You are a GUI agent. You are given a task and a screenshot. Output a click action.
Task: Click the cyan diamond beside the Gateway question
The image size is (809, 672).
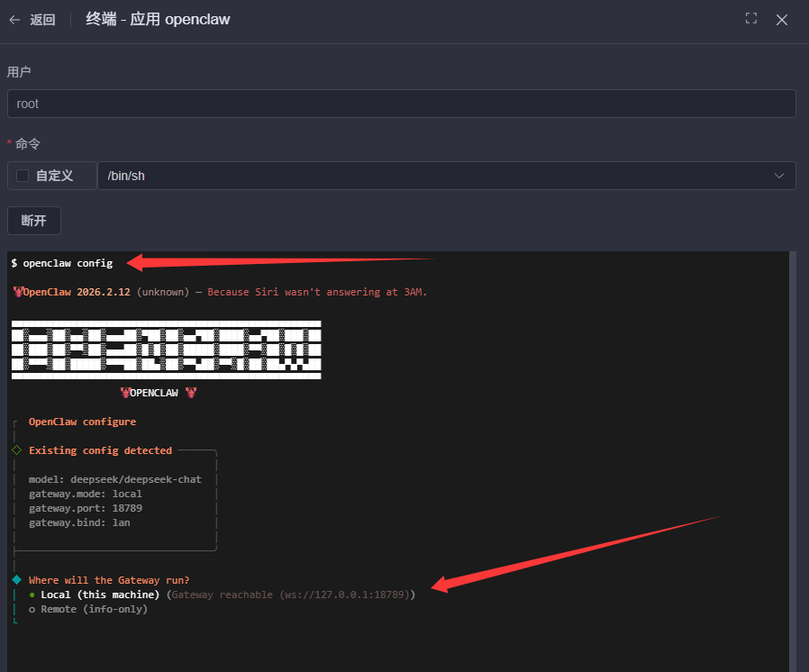(x=16, y=580)
